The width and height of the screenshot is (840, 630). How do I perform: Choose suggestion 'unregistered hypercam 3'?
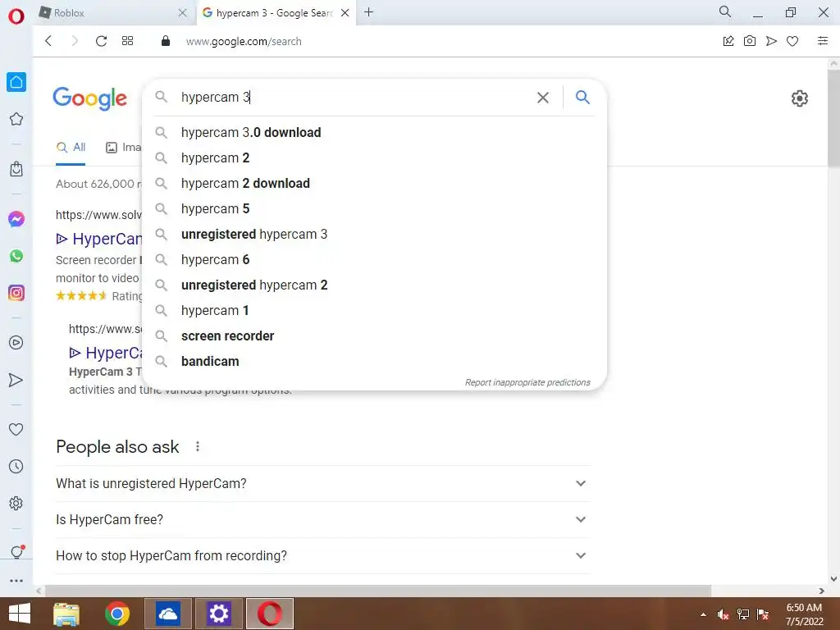[373, 234]
